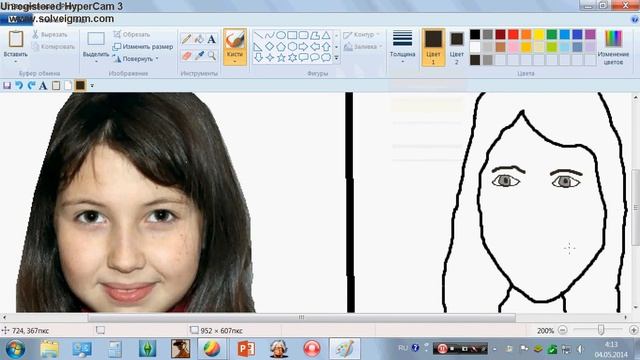
Task: Activate the Цвет 1 foreground color button
Action: (433, 47)
